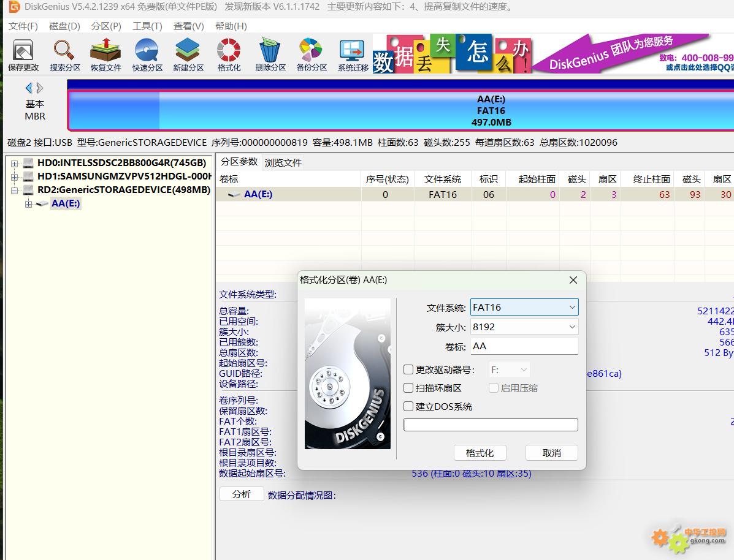Click the System Migration (系统迁移) icon

click(353, 55)
